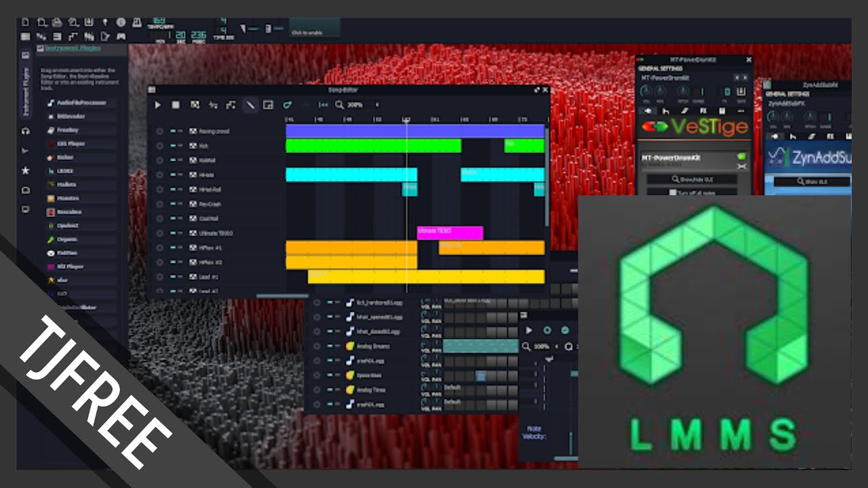The height and width of the screenshot is (488, 868).
Task: Open the FX Mixer from the main toolbar
Action: click(x=89, y=36)
